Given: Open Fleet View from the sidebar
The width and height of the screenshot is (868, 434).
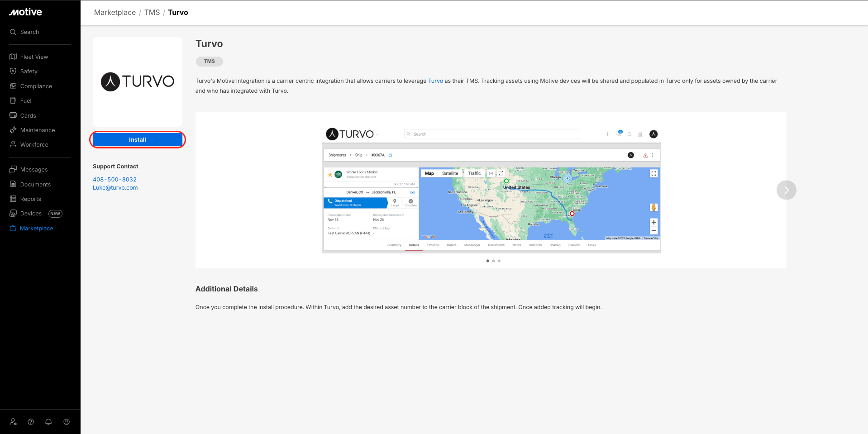Looking at the screenshot, I should click(x=34, y=57).
